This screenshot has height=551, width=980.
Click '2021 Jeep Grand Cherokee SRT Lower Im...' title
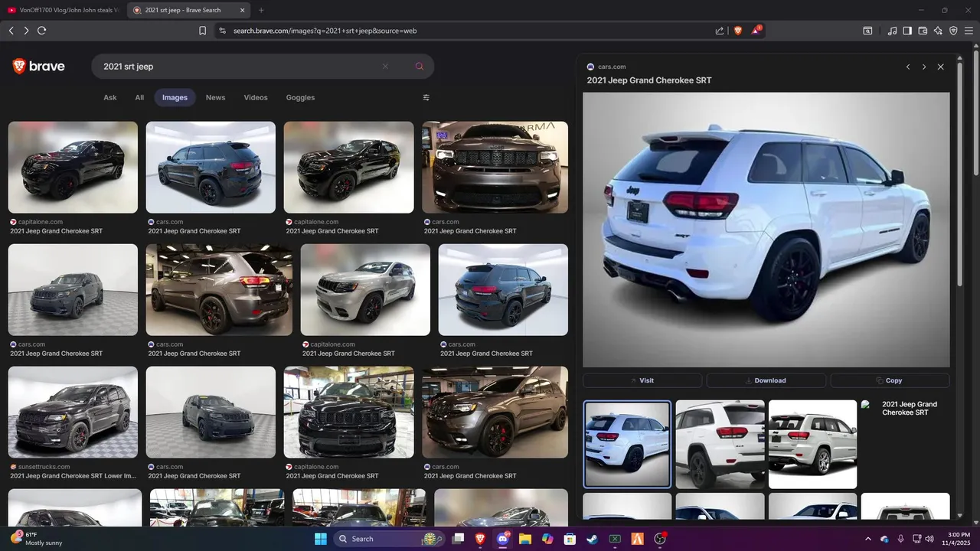pyautogui.click(x=73, y=476)
